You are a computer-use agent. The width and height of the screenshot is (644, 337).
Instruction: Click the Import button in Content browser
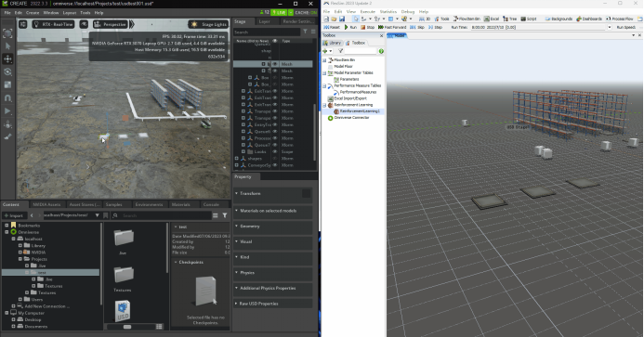(x=14, y=215)
